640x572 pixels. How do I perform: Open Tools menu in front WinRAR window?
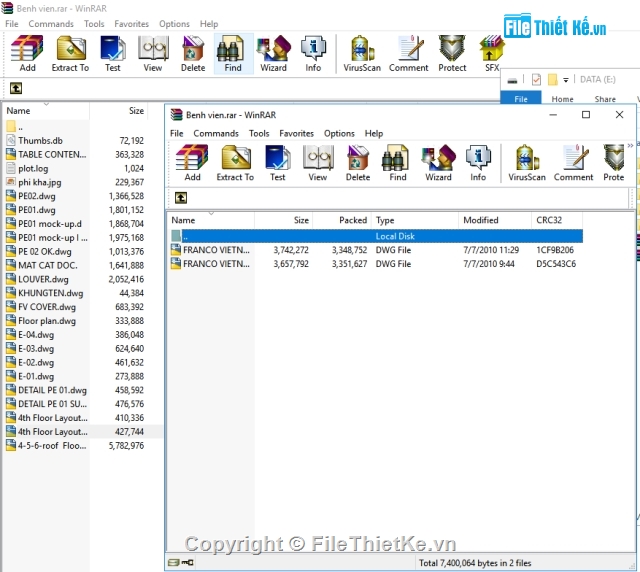(259, 134)
